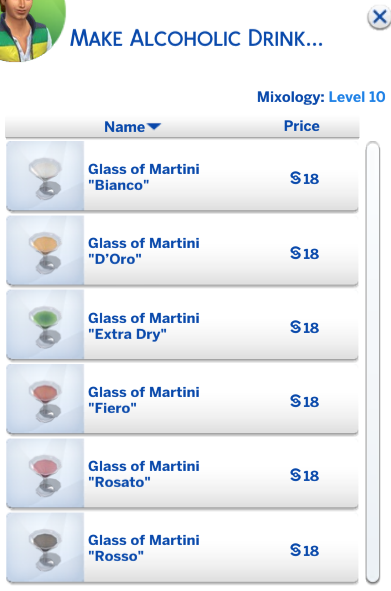Screen dimensions: 391x591
Task: Choose Glass of Martini "Fiero" name
Action: pos(144,400)
